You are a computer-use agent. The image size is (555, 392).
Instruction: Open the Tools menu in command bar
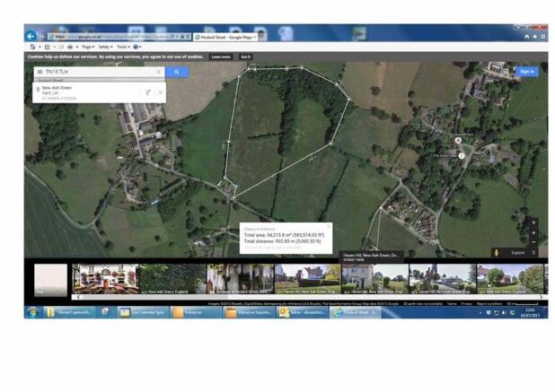click(123, 47)
